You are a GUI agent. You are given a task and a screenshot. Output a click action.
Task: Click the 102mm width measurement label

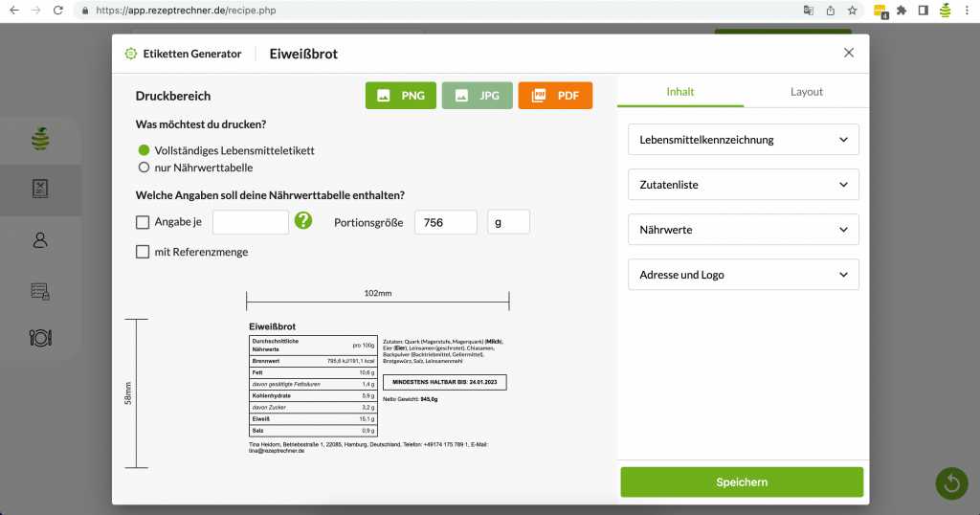pyautogui.click(x=377, y=293)
